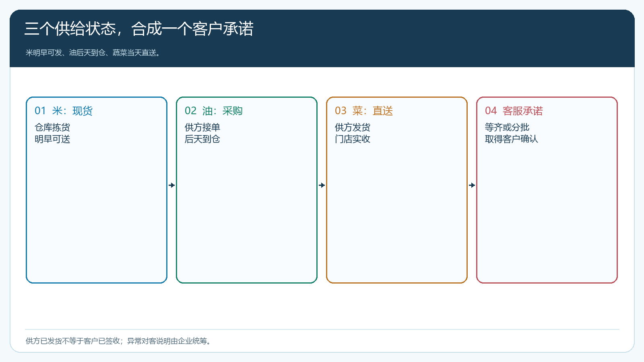
Task: Click the heading 04 客服承诺
Action: pos(514,111)
